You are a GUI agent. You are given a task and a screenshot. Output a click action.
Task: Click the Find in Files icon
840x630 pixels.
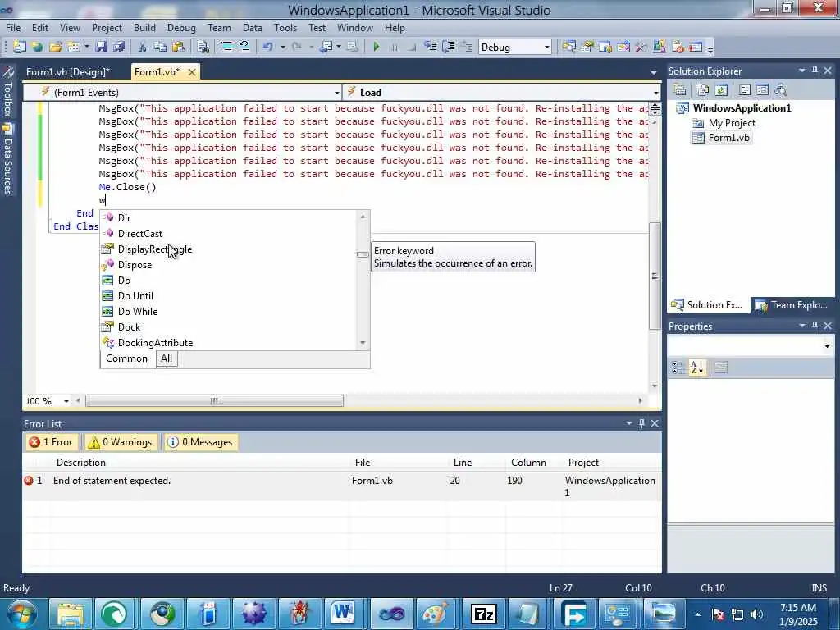point(203,47)
